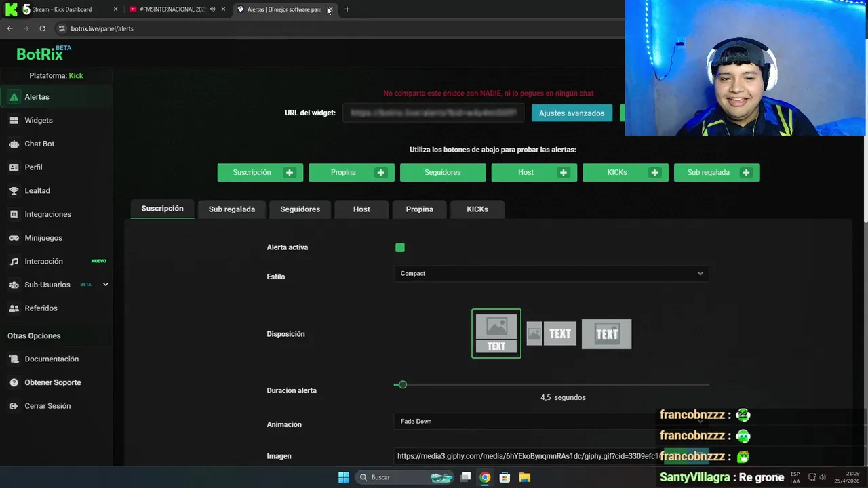
Task: Open the Animación Fade Down dropdown
Action: pos(551,422)
